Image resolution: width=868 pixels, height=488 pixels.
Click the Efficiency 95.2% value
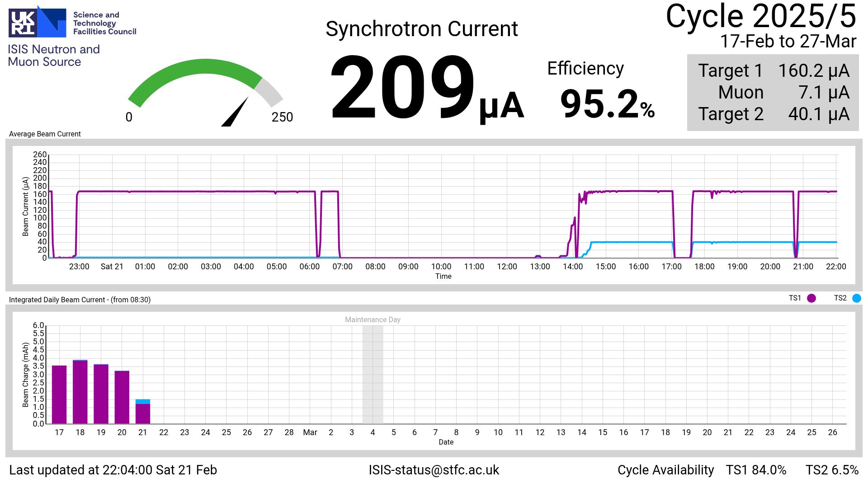coord(607,104)
